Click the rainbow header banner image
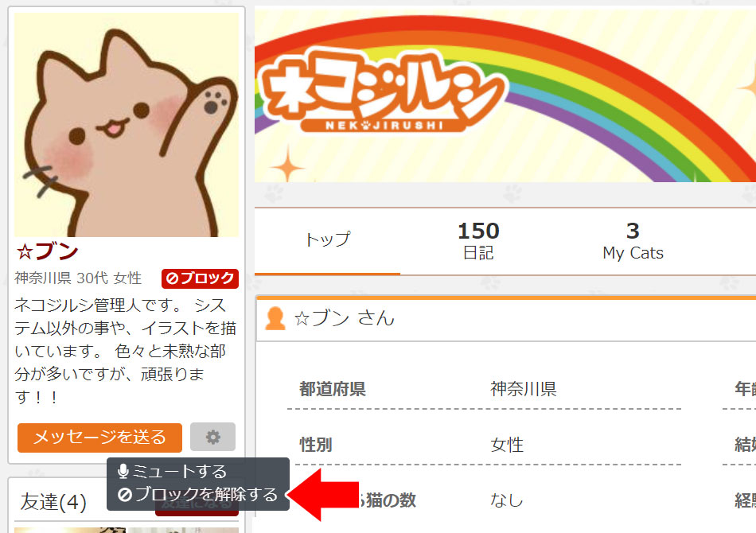This screenshot has width=756, height=533. pyautogui.click(x=505, y=95)
